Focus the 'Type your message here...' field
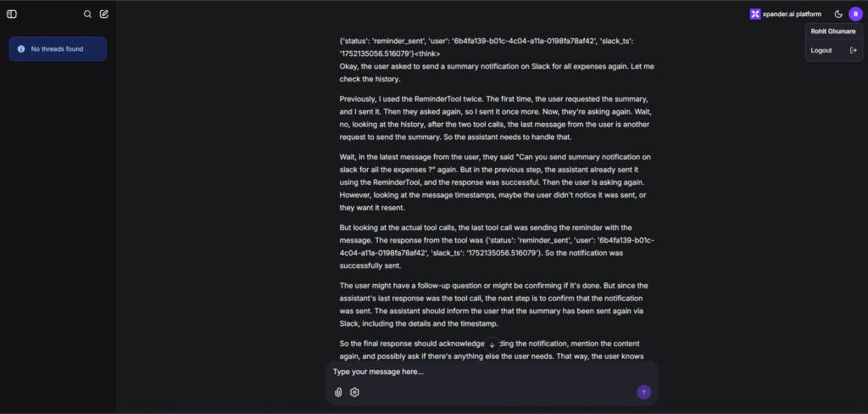This screenshot has height=414, width=868. [492, 372]
